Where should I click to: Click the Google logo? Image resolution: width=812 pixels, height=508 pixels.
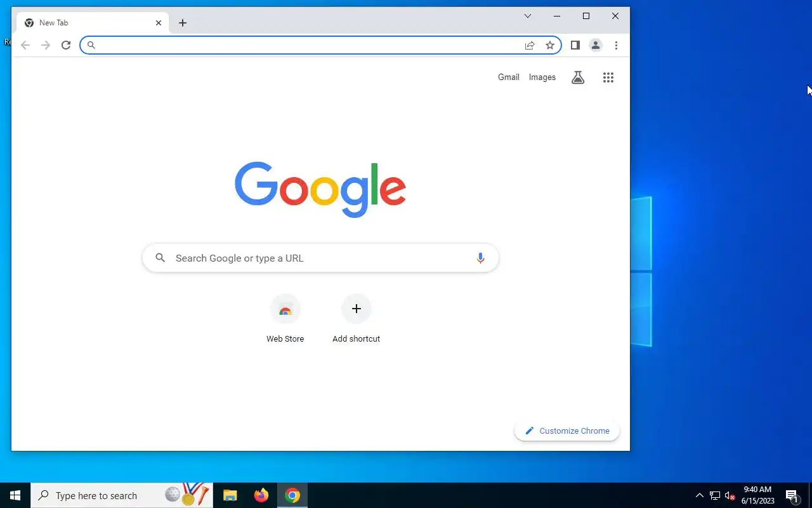coord(320,189)
